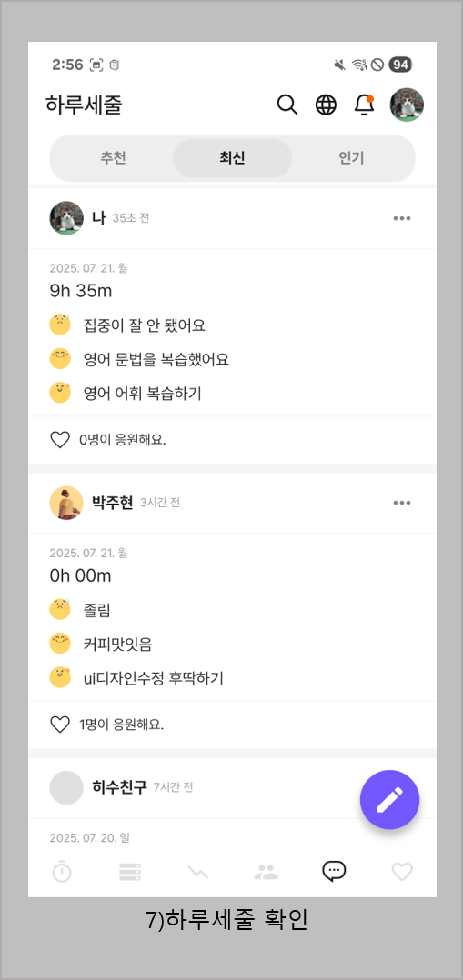Toggle the cheer heart on my post
Screen dimensions: 463x980
pos(59,440)
